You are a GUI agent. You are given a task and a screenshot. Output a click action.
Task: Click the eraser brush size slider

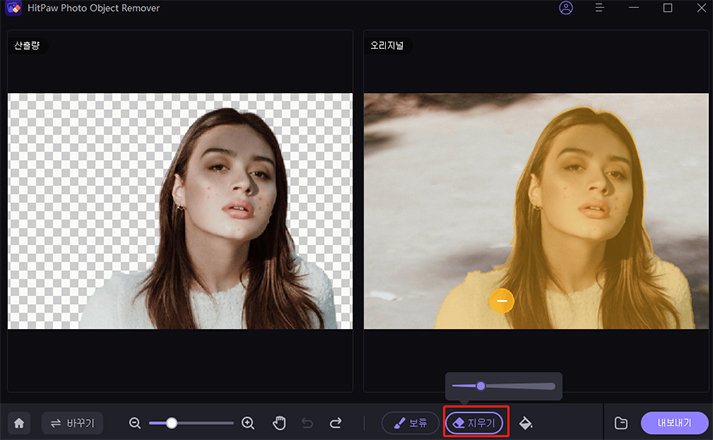(481, 385)
